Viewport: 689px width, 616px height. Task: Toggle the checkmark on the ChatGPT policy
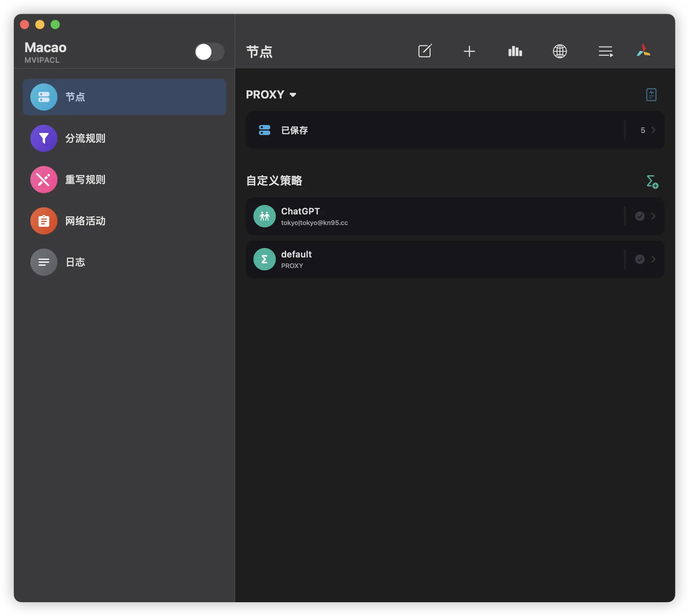coord(640,216)
